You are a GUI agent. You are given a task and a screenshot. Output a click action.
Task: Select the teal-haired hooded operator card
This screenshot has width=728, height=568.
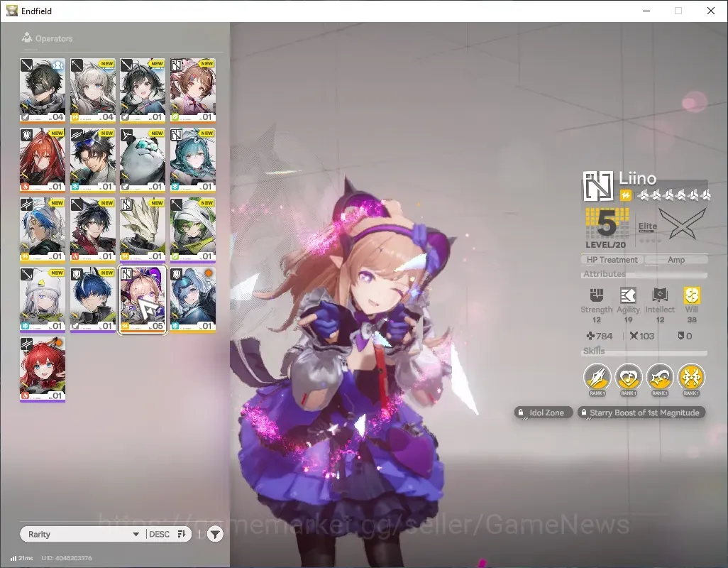[x=193, y=160]
